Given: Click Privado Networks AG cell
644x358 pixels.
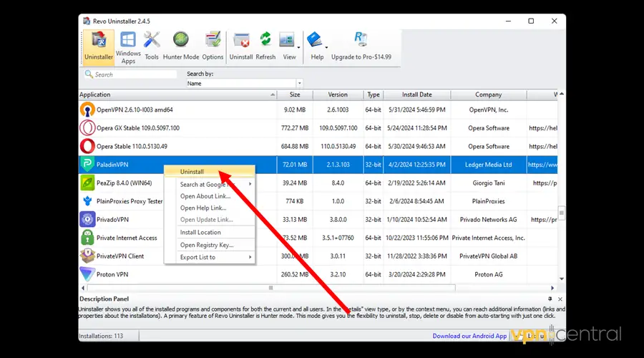Looking at the screenshot, I should click(x=488, y=220).
